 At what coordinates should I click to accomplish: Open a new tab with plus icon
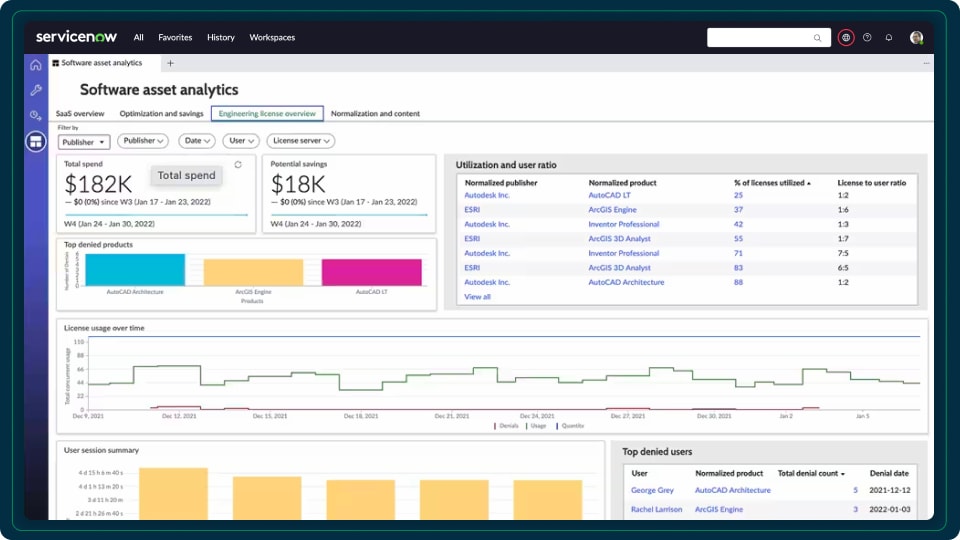click(170, 63)
